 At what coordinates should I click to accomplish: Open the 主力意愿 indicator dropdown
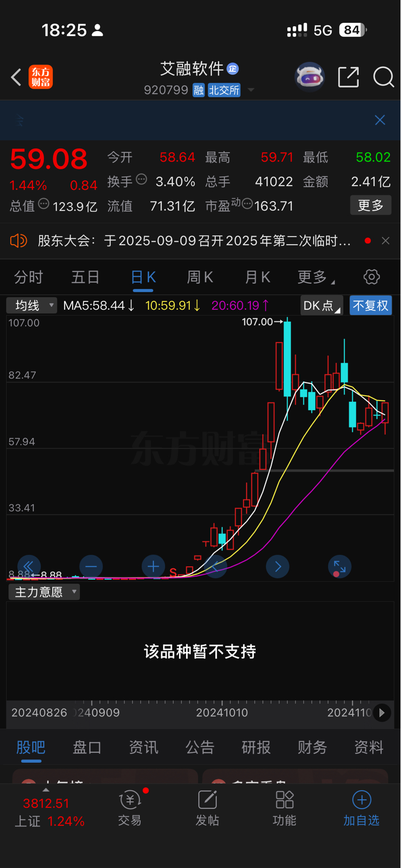pos(44,592)
